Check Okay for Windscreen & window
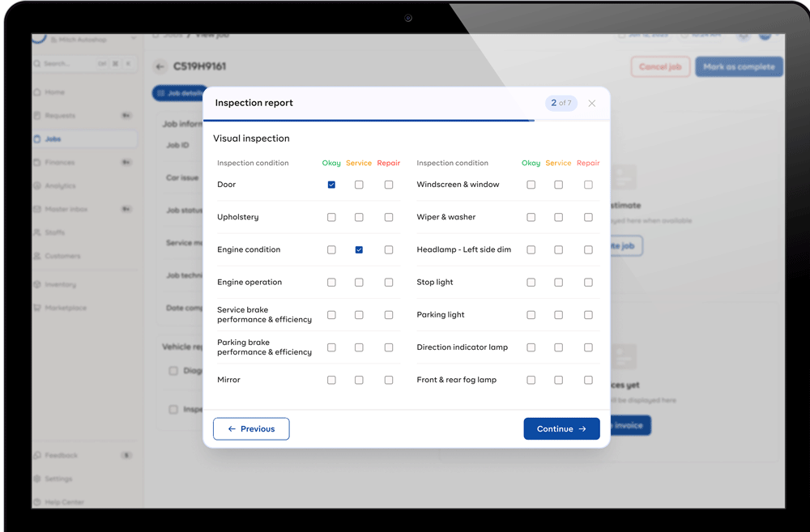The height and width of the screenshot is (532, 810). tap(531, 185)
